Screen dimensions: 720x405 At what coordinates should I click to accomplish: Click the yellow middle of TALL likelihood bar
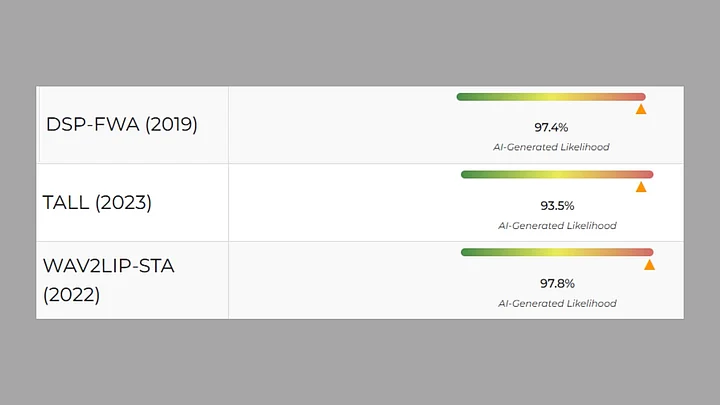click(556, 175)
